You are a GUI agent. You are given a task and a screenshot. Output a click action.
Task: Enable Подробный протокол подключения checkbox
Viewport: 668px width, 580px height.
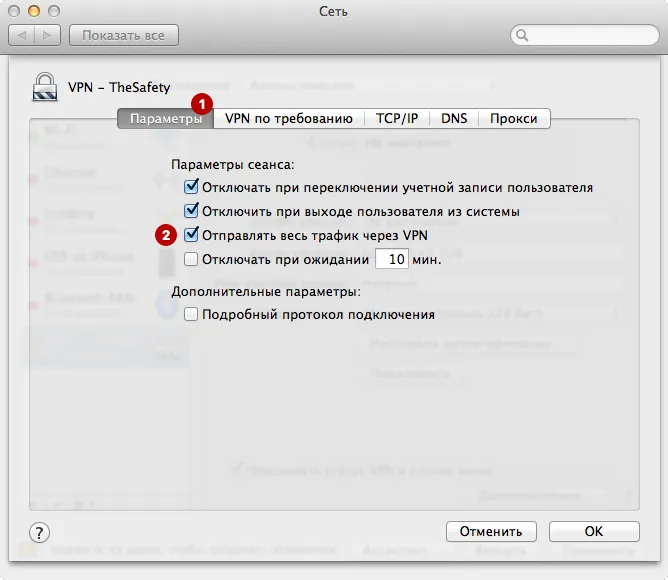pyautogui.click(x=191, y=315)
